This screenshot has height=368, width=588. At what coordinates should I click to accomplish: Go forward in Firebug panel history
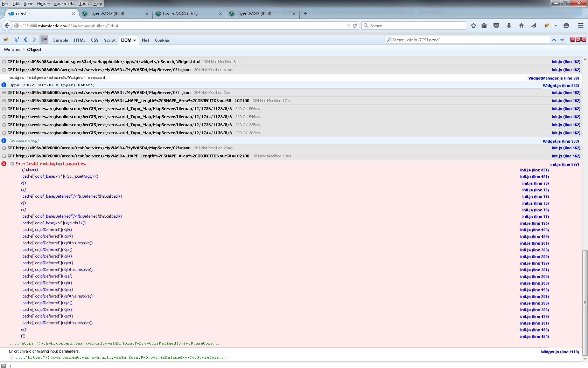34,40
